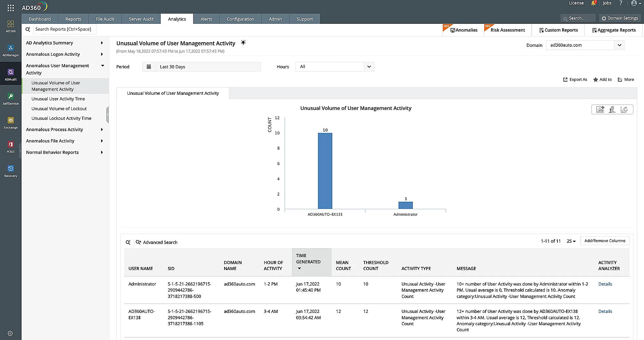The width and height of the screenshot is (644, 340).
Task: Open settings gear at bottom of rail
Action: (x=10, y=333)
